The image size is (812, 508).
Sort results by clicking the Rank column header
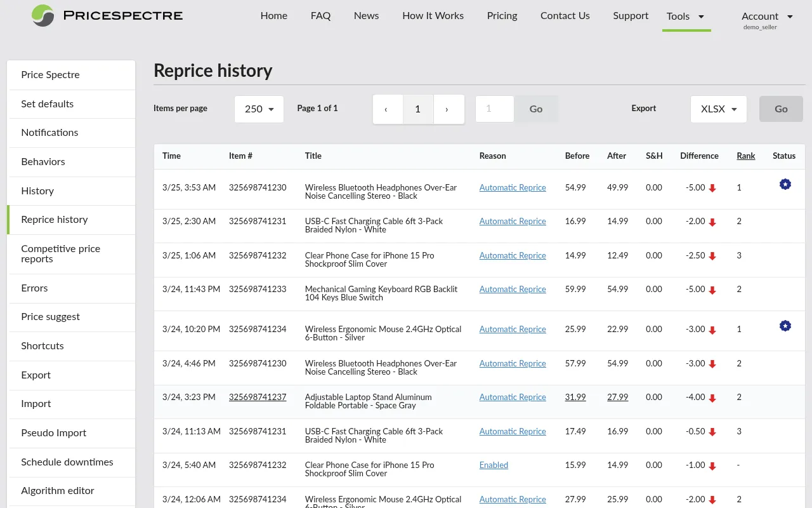click(x=745, y=156)
